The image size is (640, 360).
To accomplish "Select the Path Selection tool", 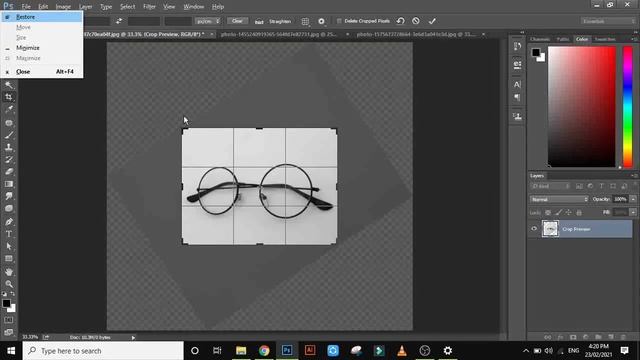I will coord(9,246).
